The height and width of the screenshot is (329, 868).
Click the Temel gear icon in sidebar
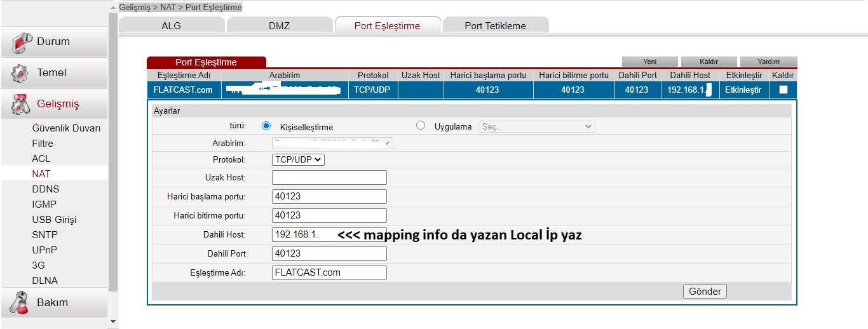point(21,73)
